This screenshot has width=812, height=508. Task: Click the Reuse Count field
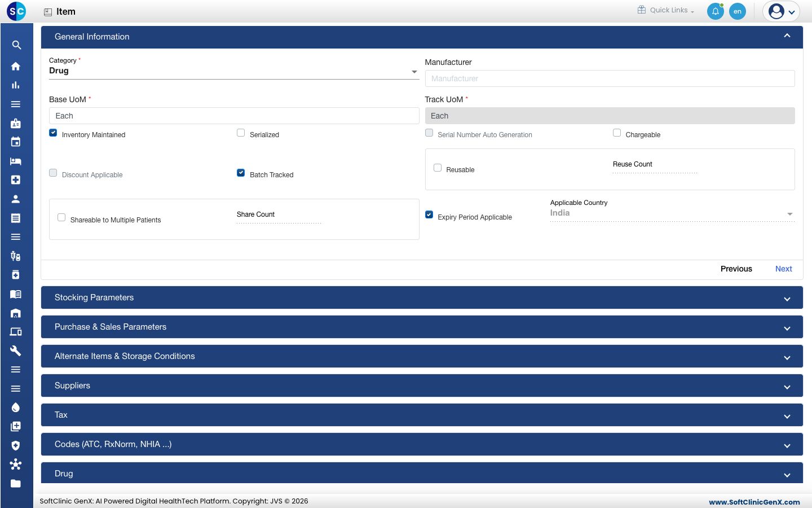click(655, 167)
